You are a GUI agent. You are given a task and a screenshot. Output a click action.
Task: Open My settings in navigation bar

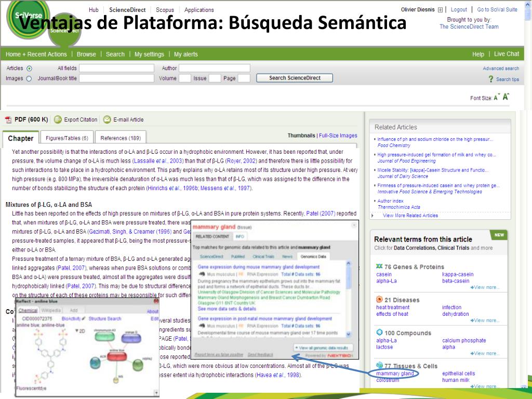point(149,54)
